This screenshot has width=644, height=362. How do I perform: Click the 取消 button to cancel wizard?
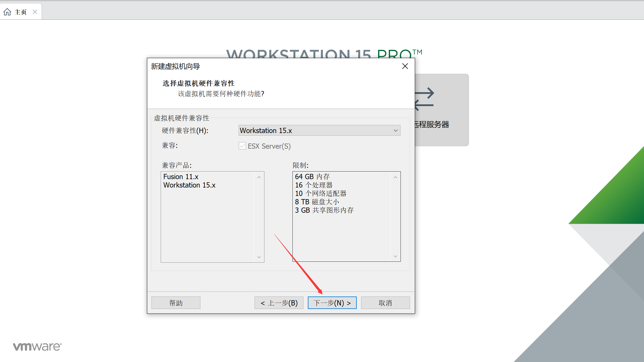[385, 303]
